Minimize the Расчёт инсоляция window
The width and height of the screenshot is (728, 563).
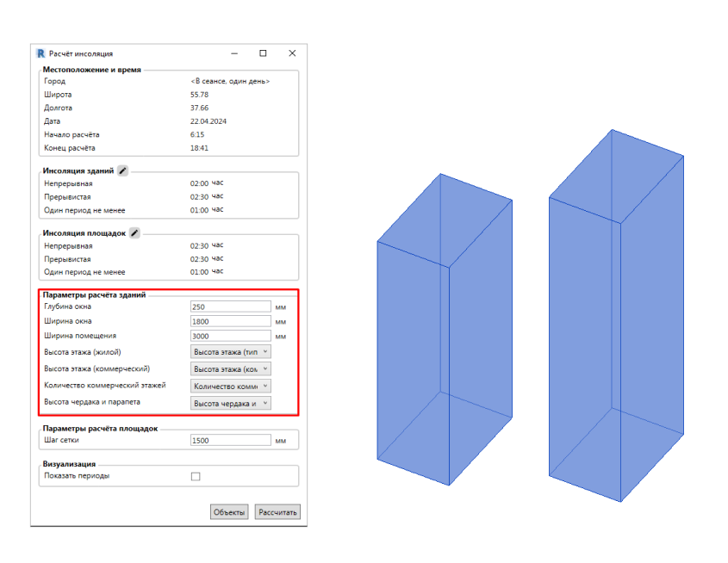[234, 53]
